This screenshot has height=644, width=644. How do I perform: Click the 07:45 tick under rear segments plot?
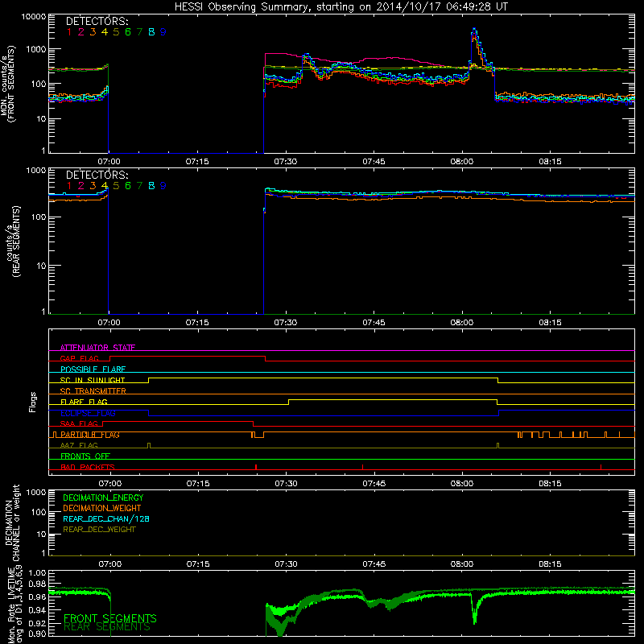(374, 323)
